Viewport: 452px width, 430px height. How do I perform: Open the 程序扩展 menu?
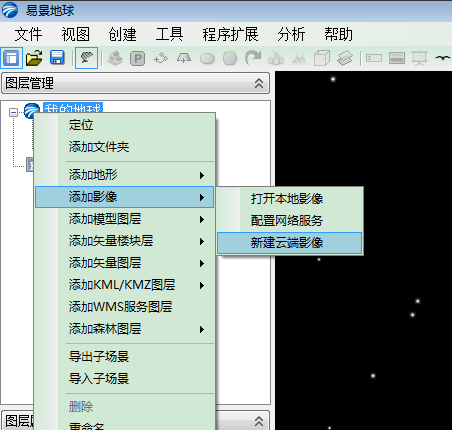230,34
